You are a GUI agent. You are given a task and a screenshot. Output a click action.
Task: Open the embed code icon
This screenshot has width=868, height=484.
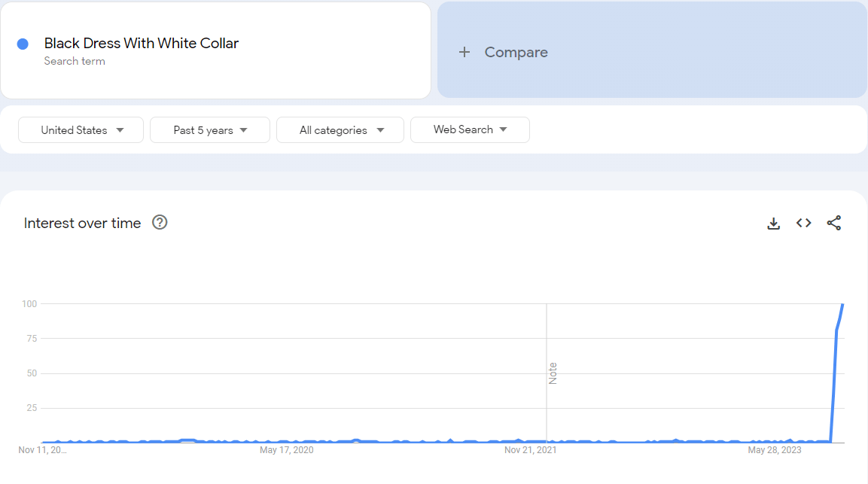[803, 224]
